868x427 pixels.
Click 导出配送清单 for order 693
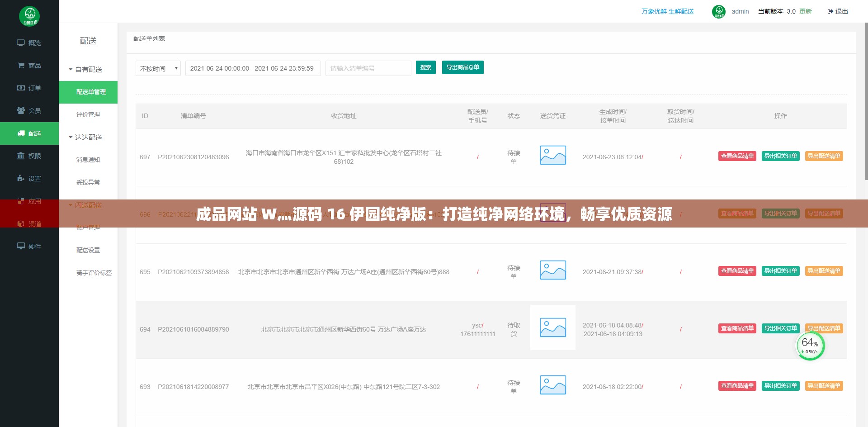824,386
